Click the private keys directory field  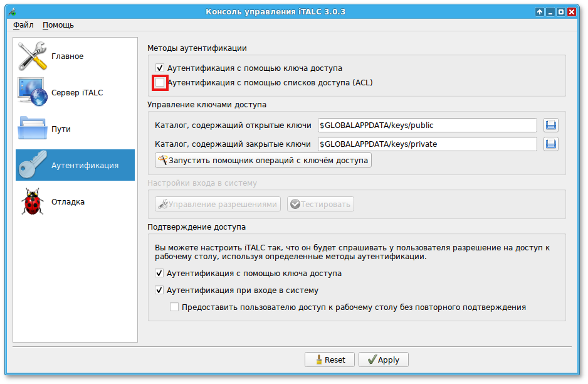pyautogui.click(x=428, y=144)
